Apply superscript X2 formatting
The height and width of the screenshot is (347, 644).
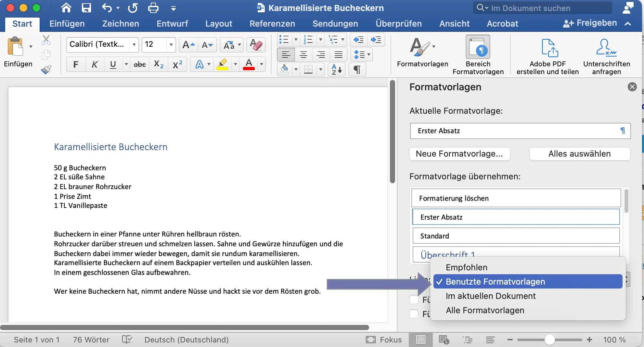click(x=177, y=64)
